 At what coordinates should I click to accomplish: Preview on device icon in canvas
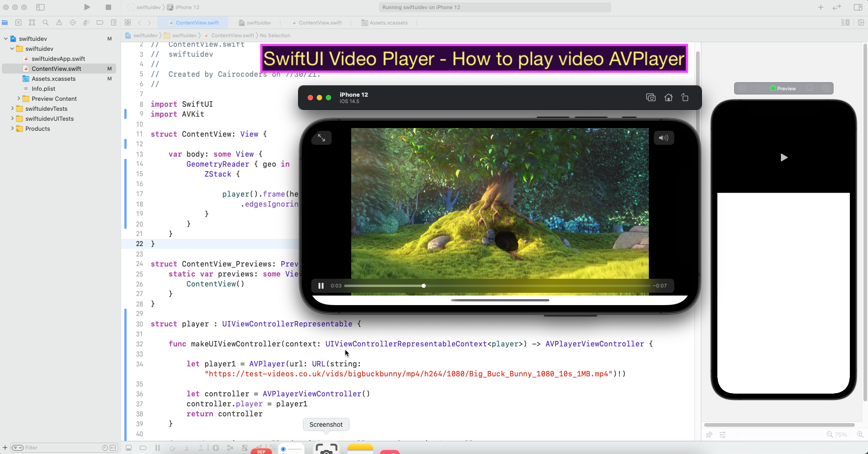pyautogui.click(x=809, y=89)
